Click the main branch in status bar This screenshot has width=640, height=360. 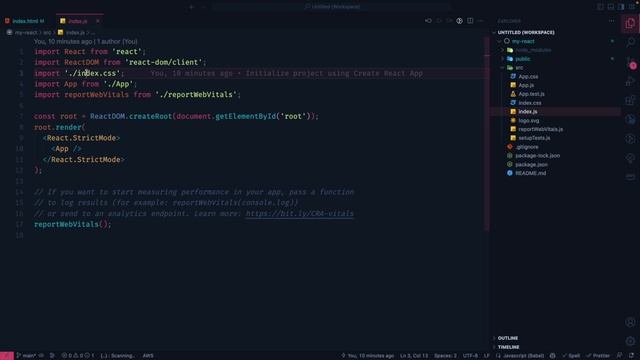pos(26,356)
